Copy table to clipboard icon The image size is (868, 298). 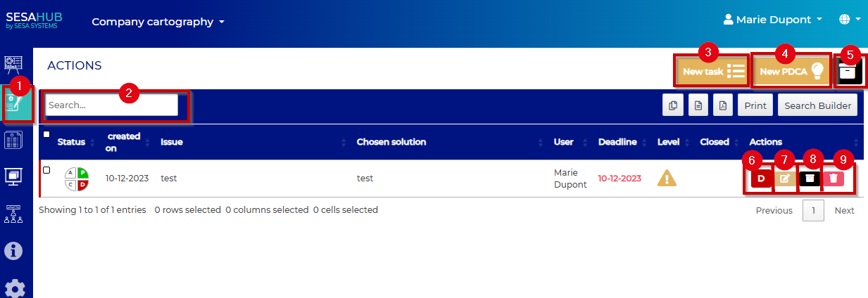pyautogui.click(x=673, y=106)
